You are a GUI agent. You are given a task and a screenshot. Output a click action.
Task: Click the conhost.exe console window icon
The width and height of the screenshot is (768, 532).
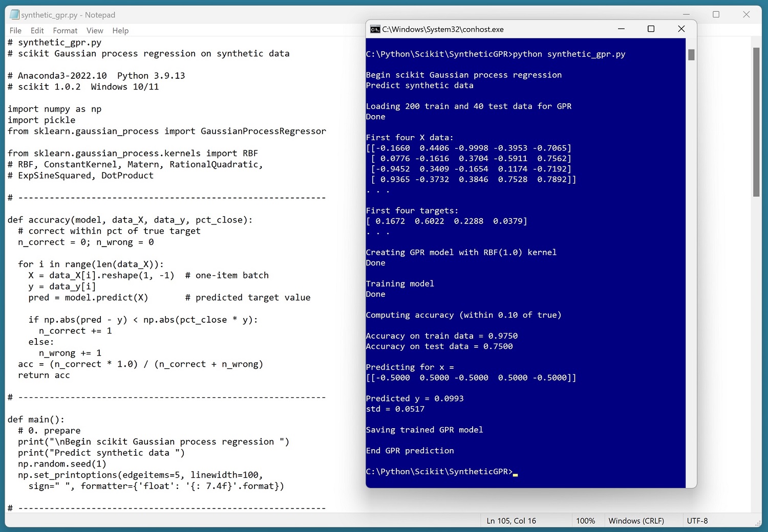click(x=375, y=29)
